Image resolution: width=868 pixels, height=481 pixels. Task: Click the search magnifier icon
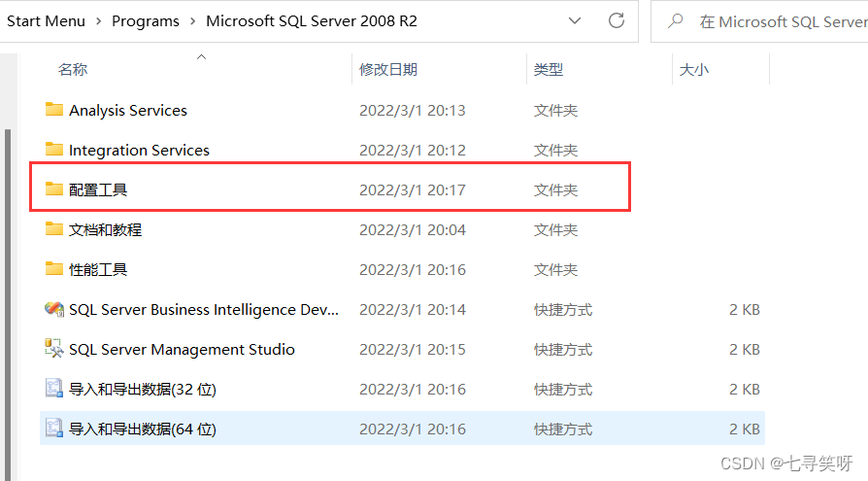675,21
